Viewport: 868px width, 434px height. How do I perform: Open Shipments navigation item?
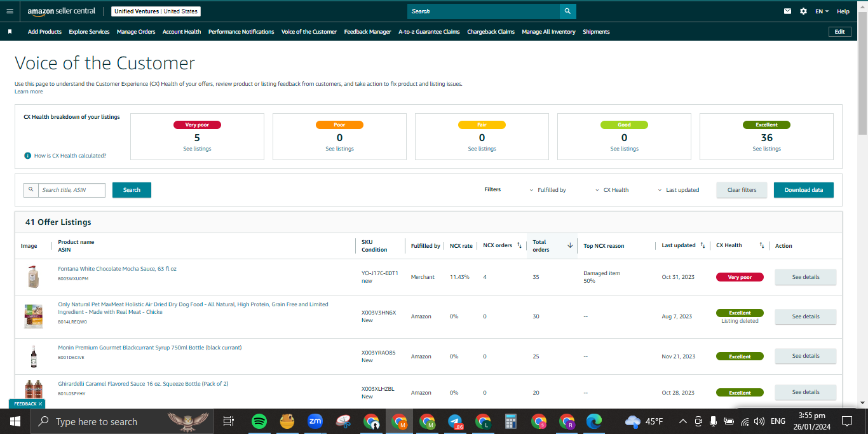tap(596, 32)
